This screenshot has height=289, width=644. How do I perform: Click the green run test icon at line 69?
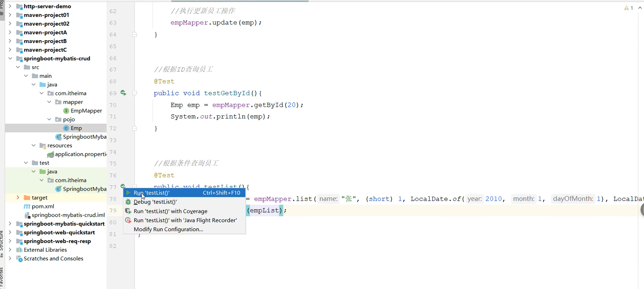123,93
